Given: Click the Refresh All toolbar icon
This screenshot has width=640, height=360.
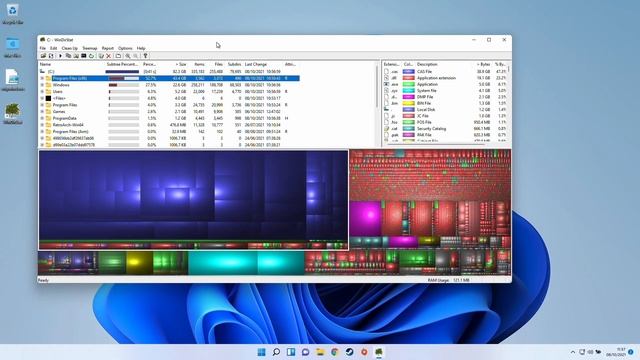Looking at the screenshot, I should [51, 56].
